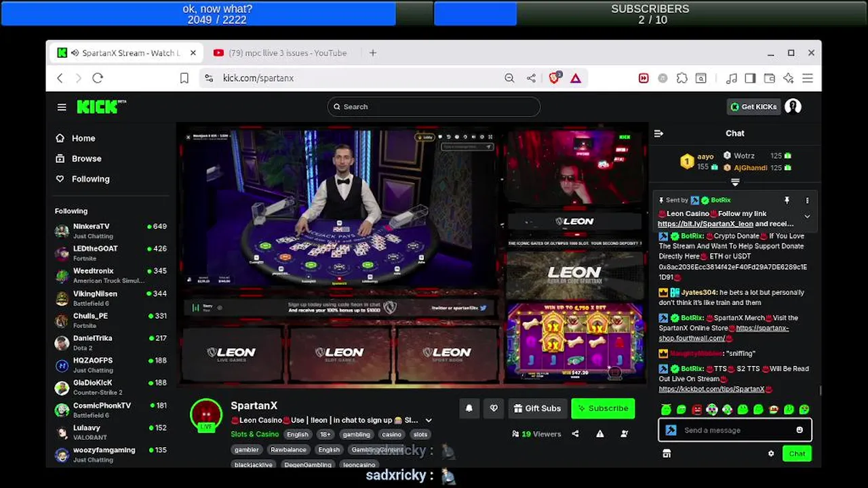Open Brave Rewards triangle icon
The image size is (868, 488).
click(x=576, y=78)
